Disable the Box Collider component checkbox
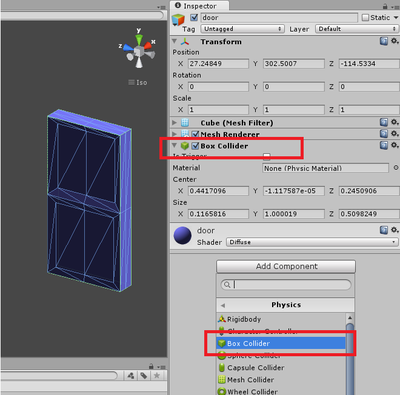 coord(195,146)
